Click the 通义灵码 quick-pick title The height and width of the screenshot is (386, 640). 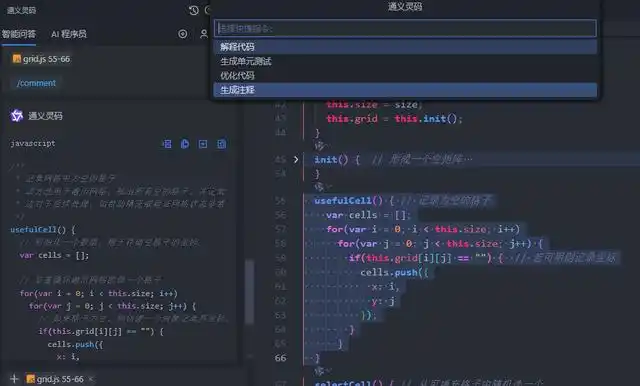click(x=405, y=6)
